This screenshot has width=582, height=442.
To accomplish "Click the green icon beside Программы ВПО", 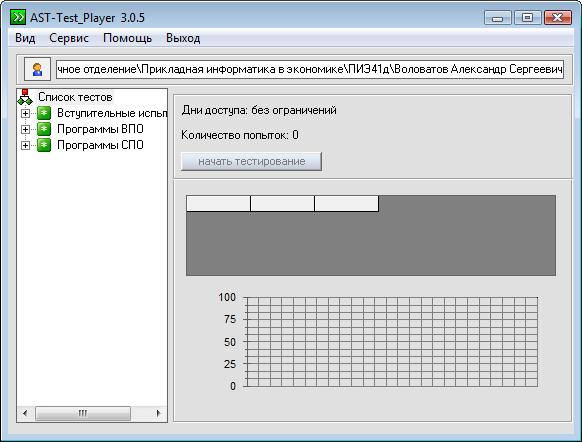I will (x=44, y=129).
